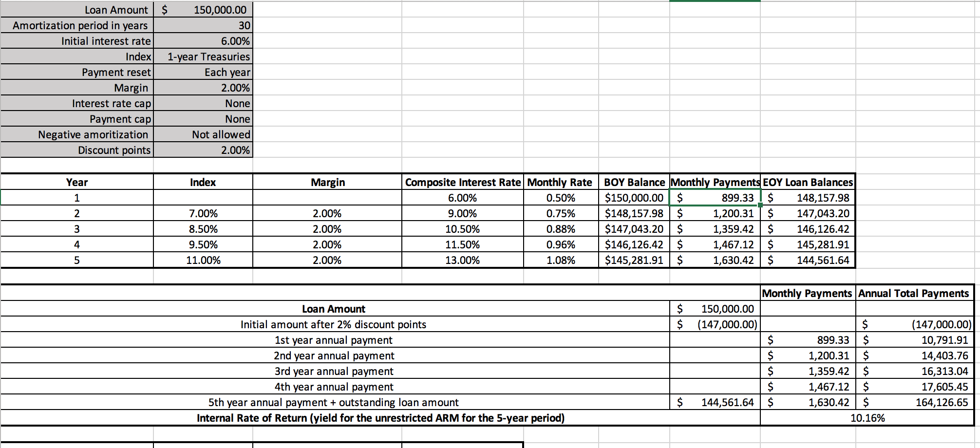Click the Discount points 2.00% value

pyautogui.click(x=203, y=150)
